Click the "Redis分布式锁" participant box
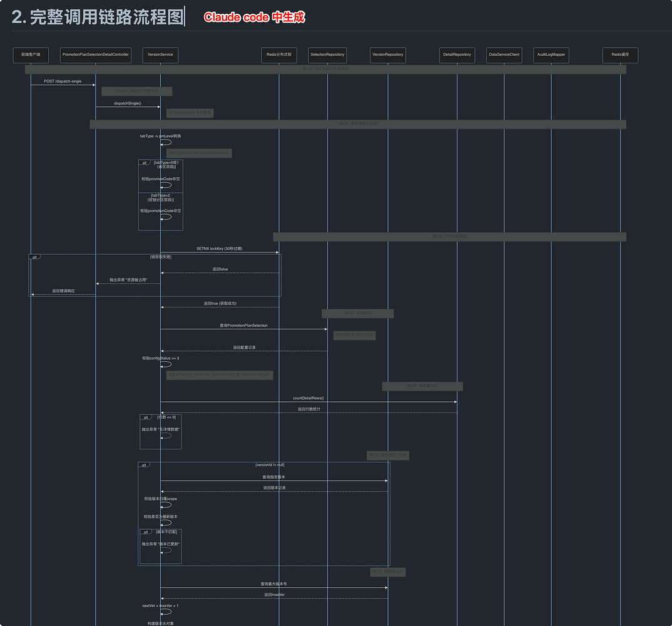672x626 pixels. [279, 55]
